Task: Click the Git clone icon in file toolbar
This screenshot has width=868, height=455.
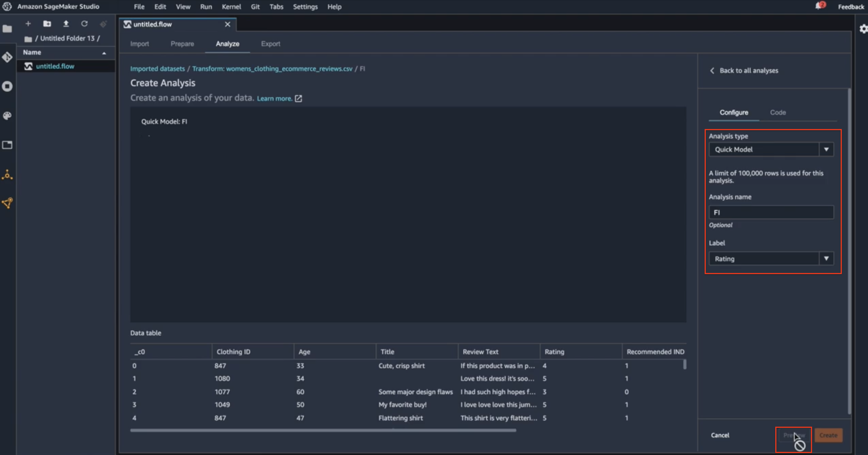Action: (103, 24)
